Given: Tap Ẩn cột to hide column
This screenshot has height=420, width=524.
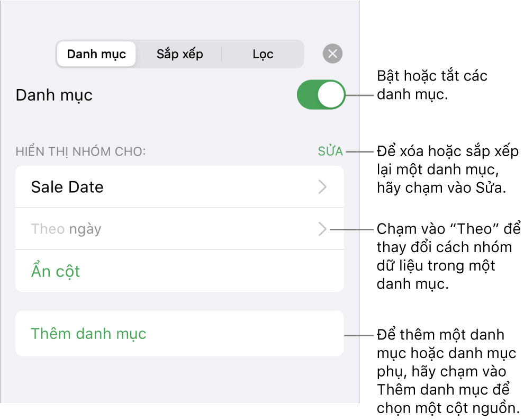Looking at the screenshot, I should (179, 271).
